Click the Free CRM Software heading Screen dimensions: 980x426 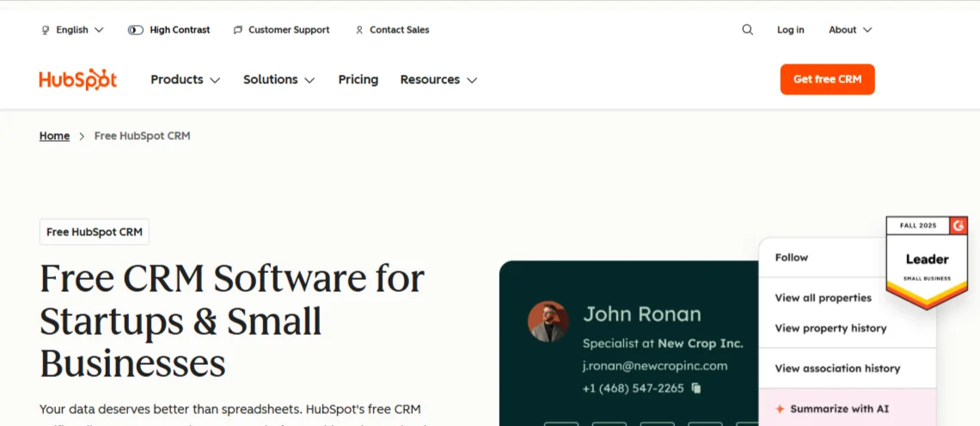pos(232,320)
